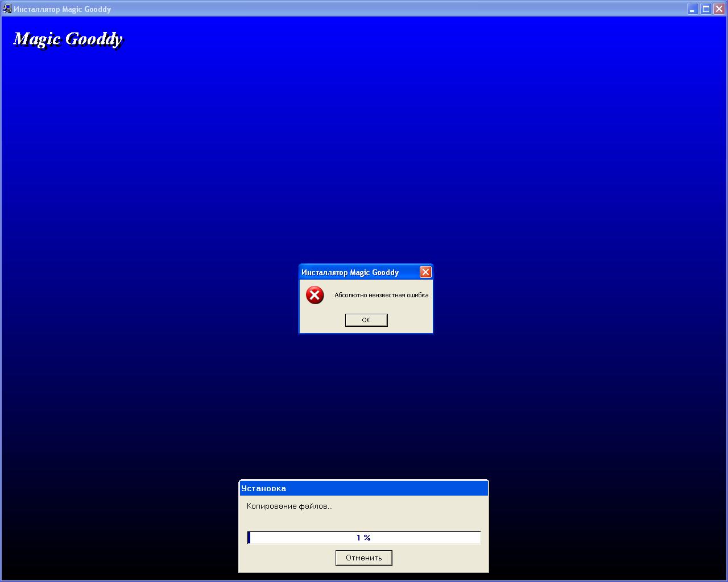This screenshot has height=582, width=728.
Task: Click the installer icon in main title bar
Action: point(7,9)
